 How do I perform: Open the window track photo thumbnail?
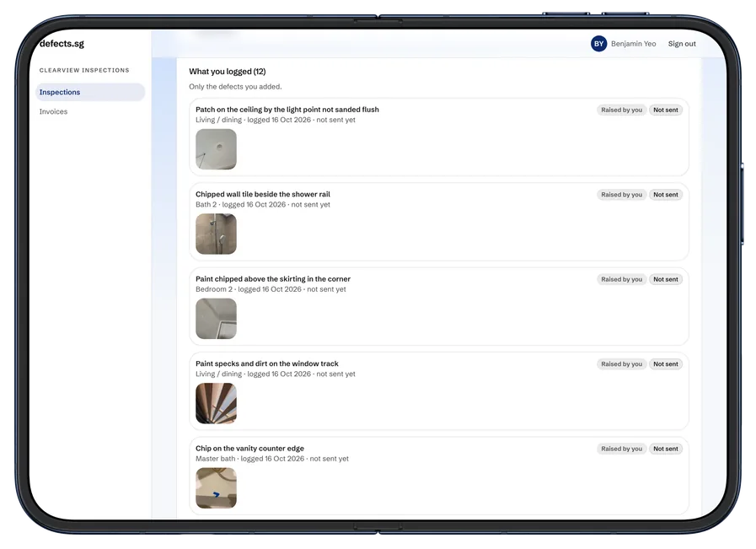click(216, 403)
